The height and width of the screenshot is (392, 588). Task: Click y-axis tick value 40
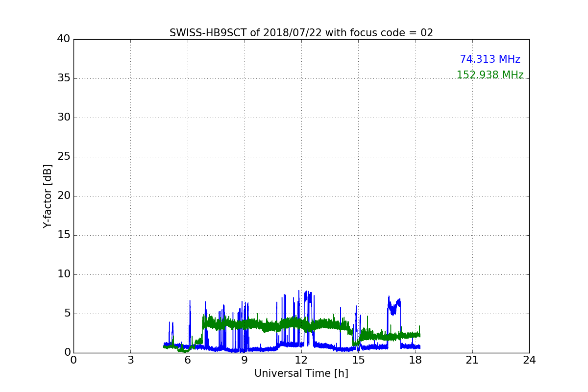coord(64,39)
